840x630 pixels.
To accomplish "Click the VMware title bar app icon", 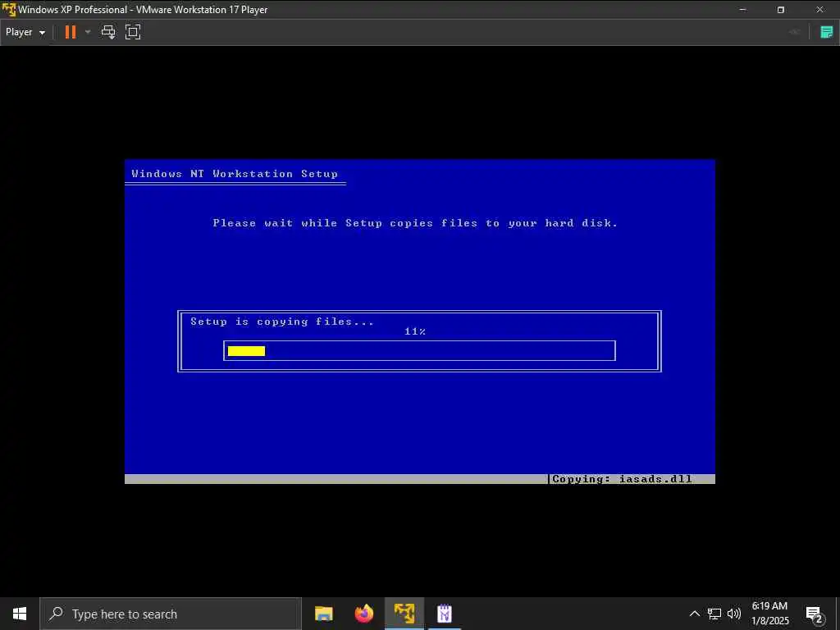I will click(x=9, y=10).
